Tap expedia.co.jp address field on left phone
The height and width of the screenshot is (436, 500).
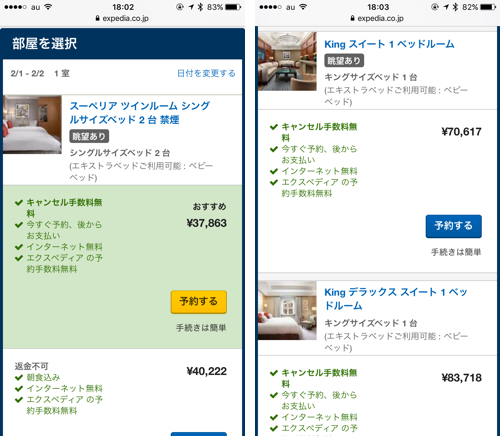[122, 18]
